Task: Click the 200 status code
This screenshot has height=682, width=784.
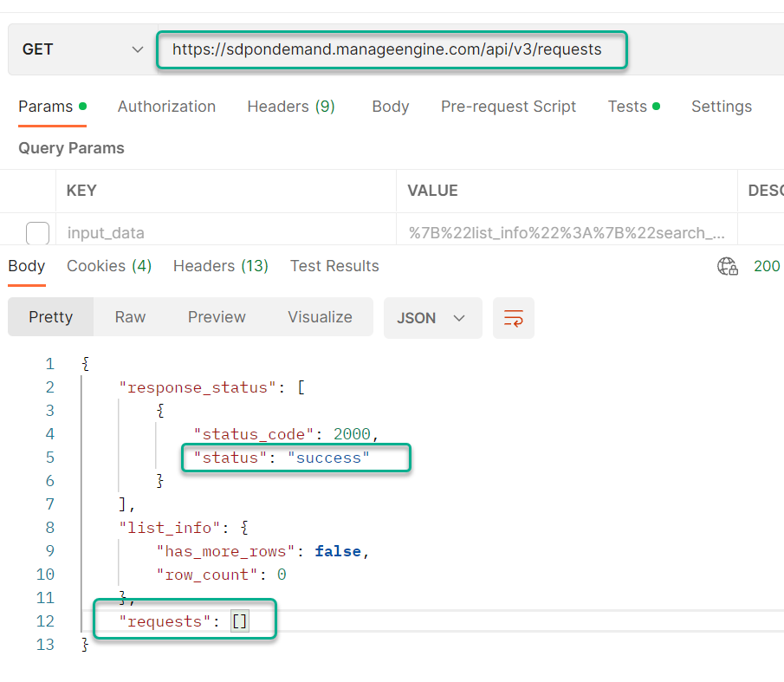Action: click(767, 266)
